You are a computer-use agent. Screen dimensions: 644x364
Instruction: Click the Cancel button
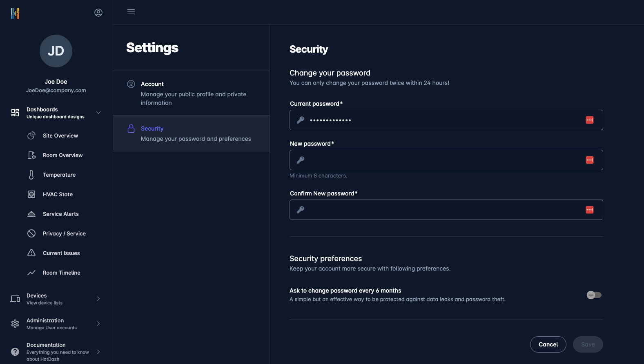(548, 344)
